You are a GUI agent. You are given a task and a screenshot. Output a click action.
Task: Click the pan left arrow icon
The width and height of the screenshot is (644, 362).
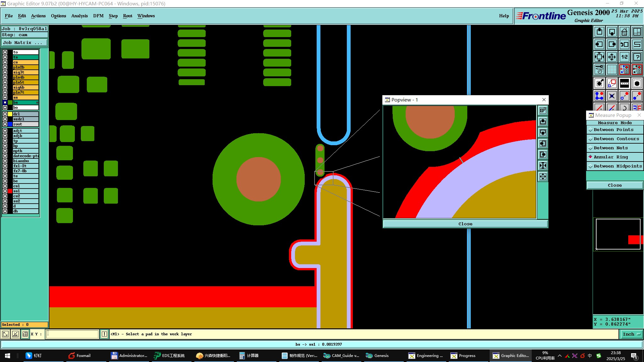(x=599, y=44)
